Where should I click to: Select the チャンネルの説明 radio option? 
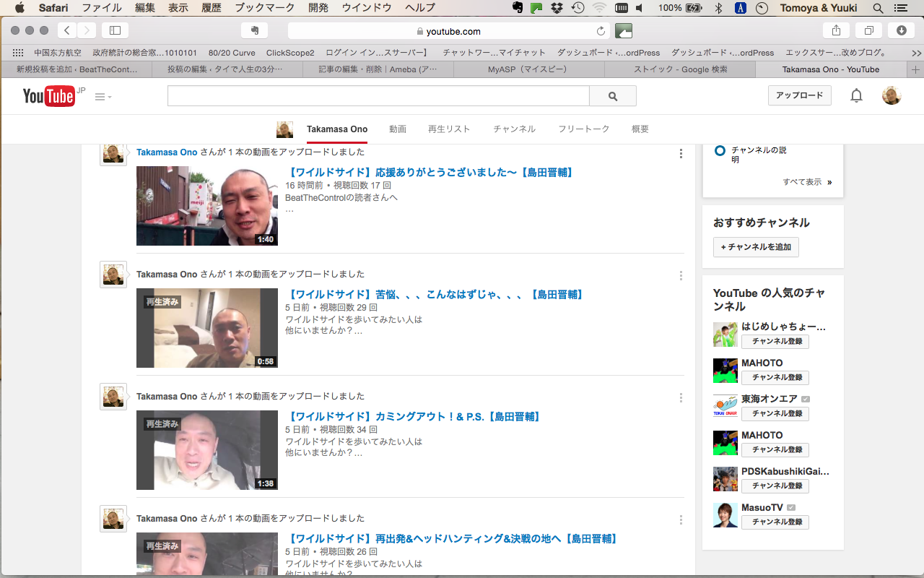click(720, 151)
